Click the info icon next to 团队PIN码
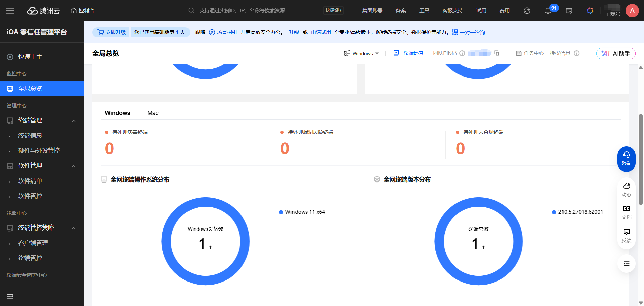 [x=462, y=53]
